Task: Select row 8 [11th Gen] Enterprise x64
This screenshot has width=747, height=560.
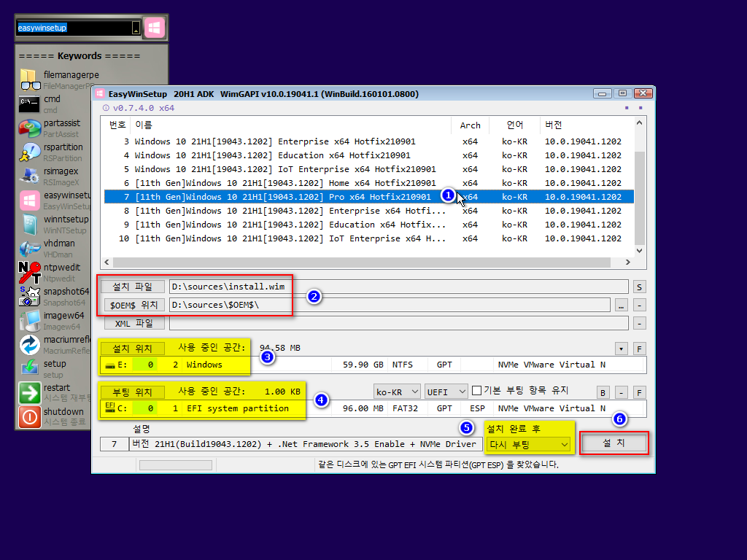Action: [x=369, y=211]
